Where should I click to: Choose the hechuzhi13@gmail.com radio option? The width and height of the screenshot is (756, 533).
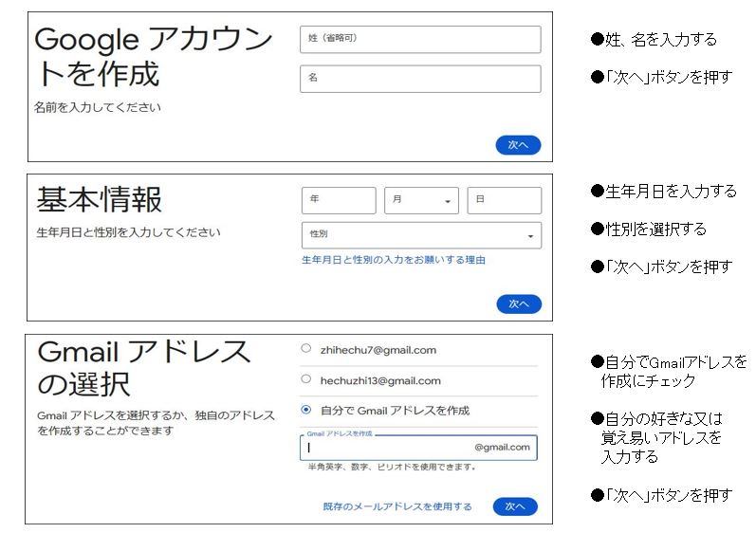click(x=305, y=379)
